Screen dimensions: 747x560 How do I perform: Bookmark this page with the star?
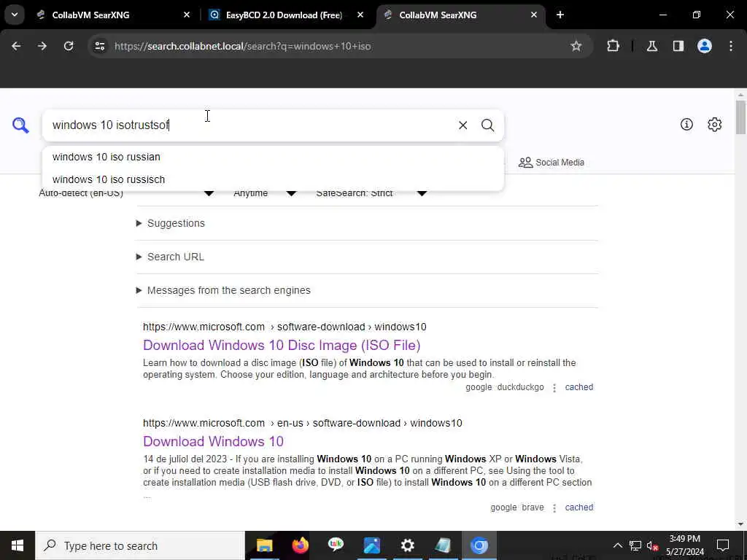point(576,46)
